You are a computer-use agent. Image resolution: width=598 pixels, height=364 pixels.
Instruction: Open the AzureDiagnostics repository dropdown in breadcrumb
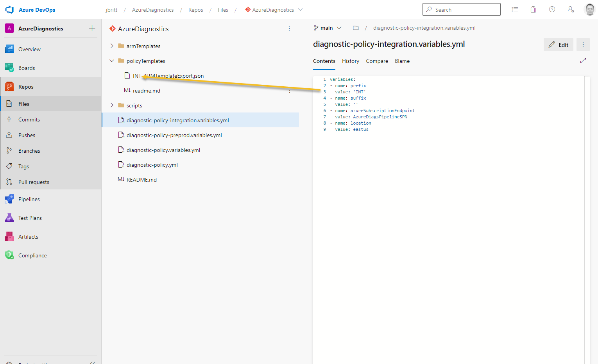tap(274, 10)
